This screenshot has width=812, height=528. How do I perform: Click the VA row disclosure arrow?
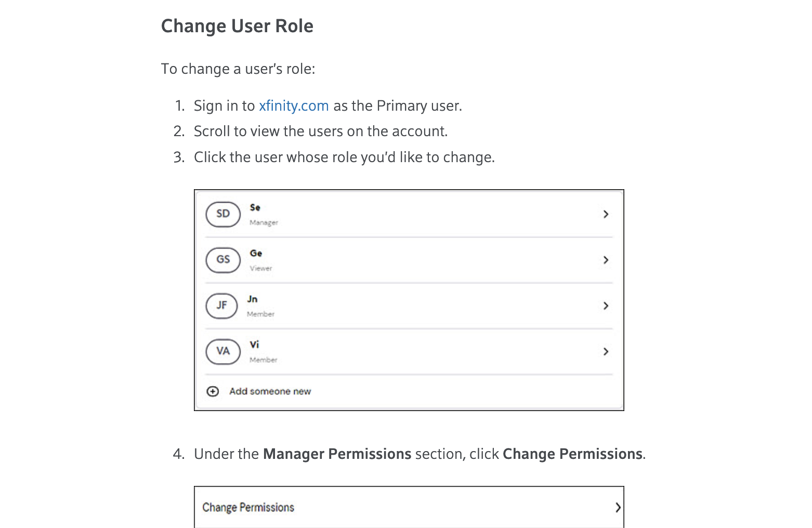coord(606,351)
